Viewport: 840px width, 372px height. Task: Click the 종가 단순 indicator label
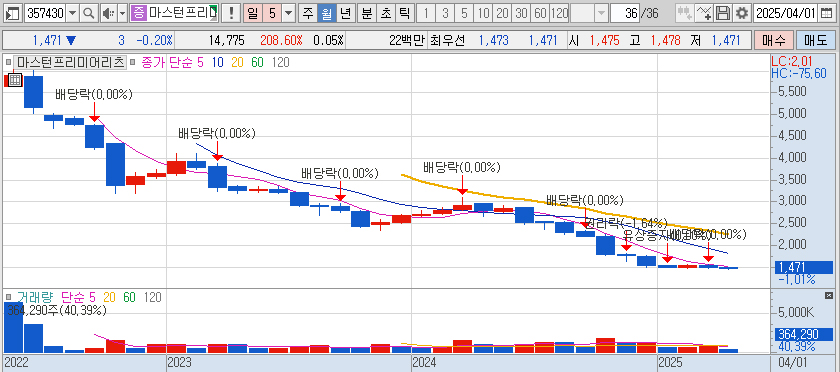pos(167,62)
